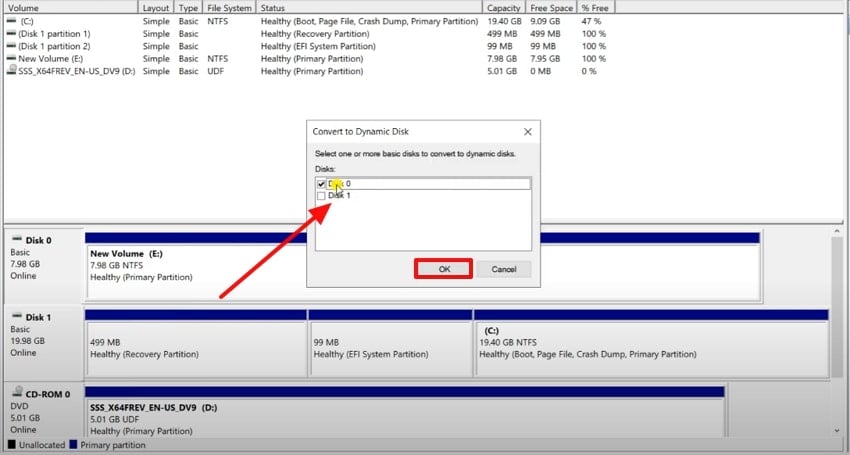Select the CD-ROM 0 label panel

44,411
